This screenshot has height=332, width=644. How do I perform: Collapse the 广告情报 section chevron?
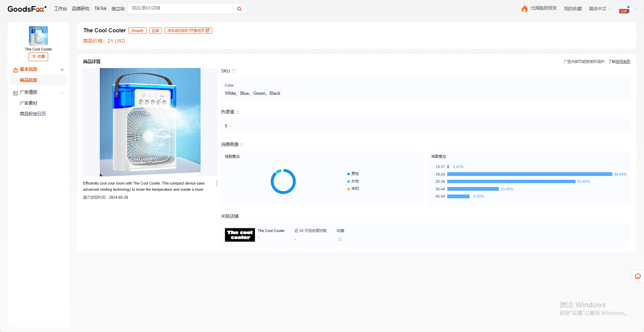62,93
